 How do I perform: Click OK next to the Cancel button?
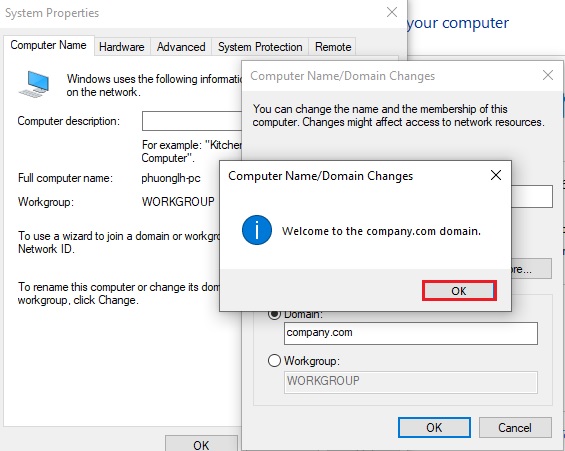pyautogui.click(x=434, y=428)
